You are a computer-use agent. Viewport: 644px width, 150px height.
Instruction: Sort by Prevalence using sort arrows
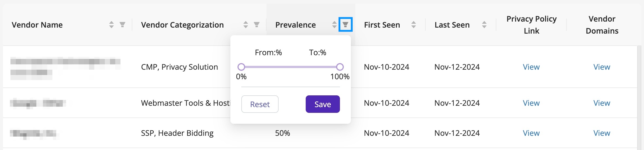pyautogui.click(x=334, y=25)
